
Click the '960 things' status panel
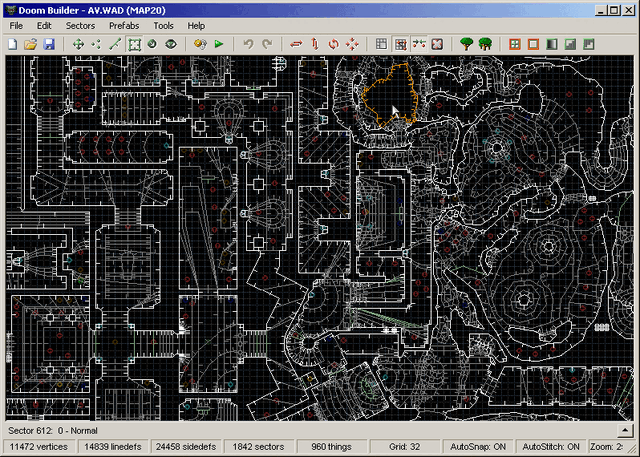pyautogui.click(x=331, y=447)
